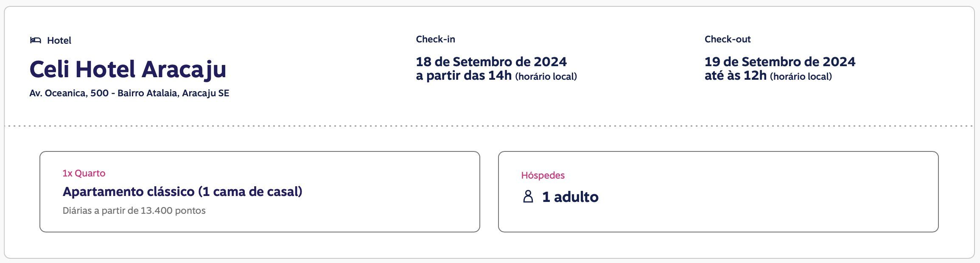Click the 1x Quarto label
Viewport: 980px width, 263px height.
tap(84, 173)
